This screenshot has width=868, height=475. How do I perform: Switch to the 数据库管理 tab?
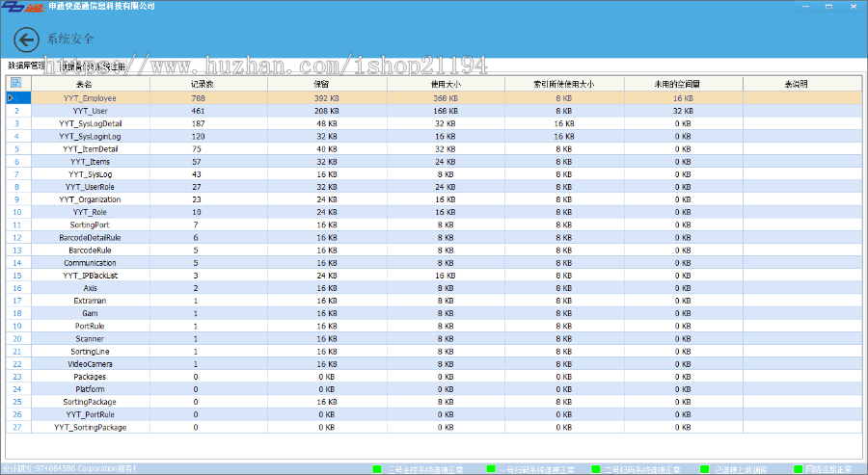[x=27, y=66]
